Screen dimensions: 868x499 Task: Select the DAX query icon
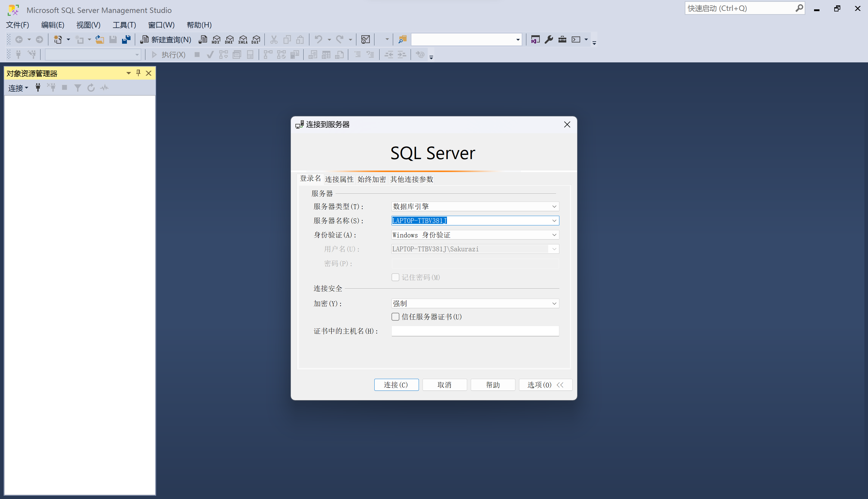coord(256,39)
